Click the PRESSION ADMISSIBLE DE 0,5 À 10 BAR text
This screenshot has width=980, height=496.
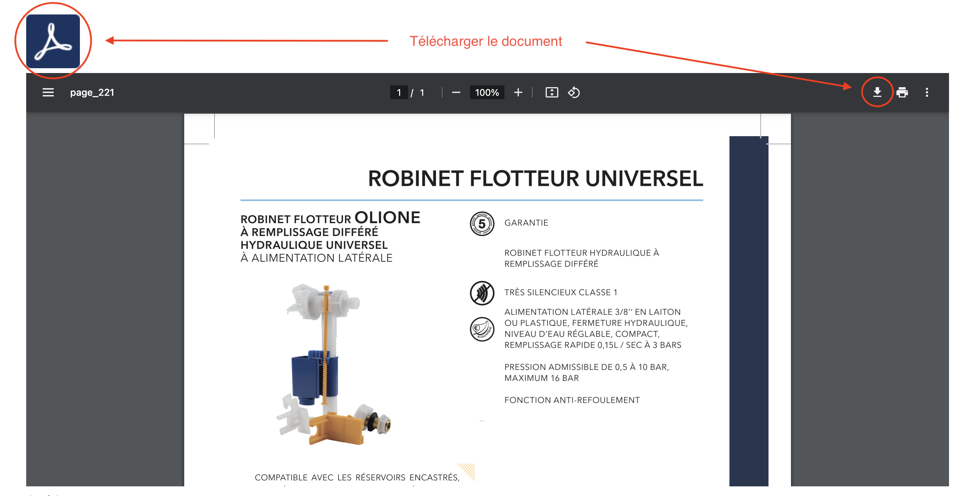pos(586,367)
